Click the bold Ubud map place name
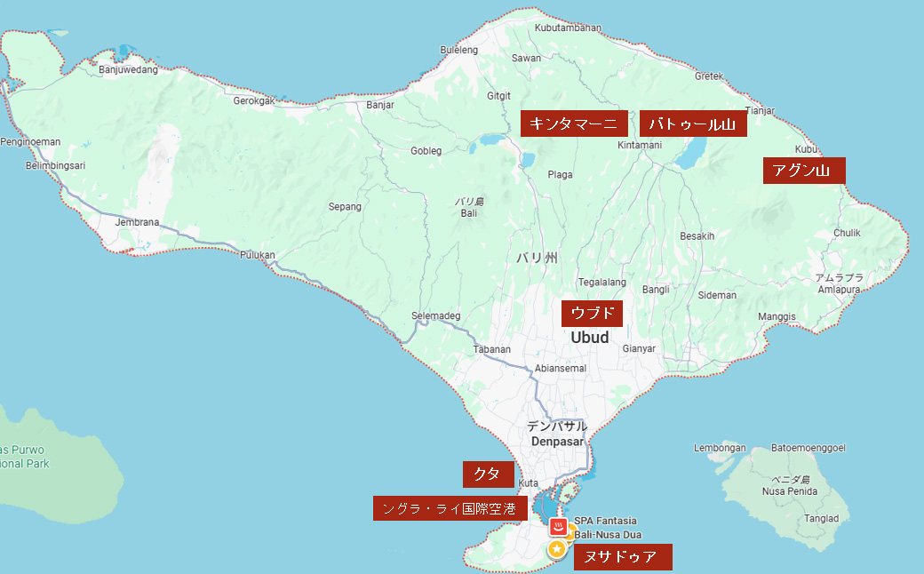The image size is (924, 574). [x=590, y=338]
